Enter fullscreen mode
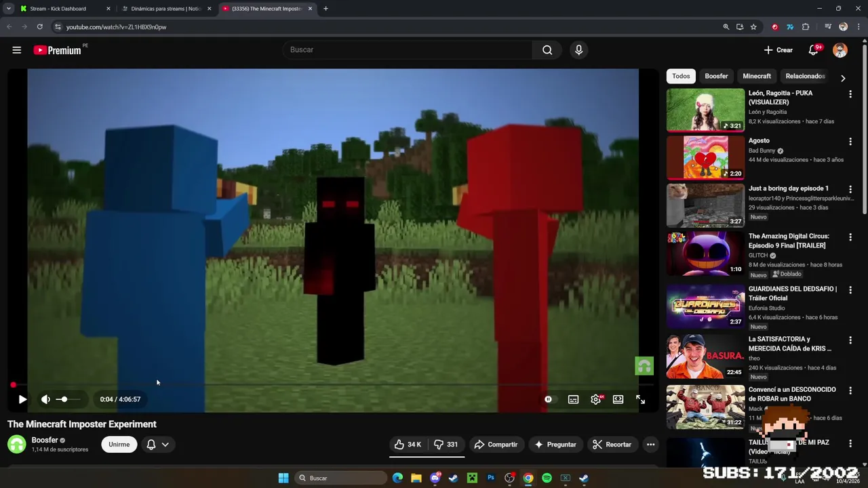Viewport: 868px width, 488px height. click(x=640, y=399)
